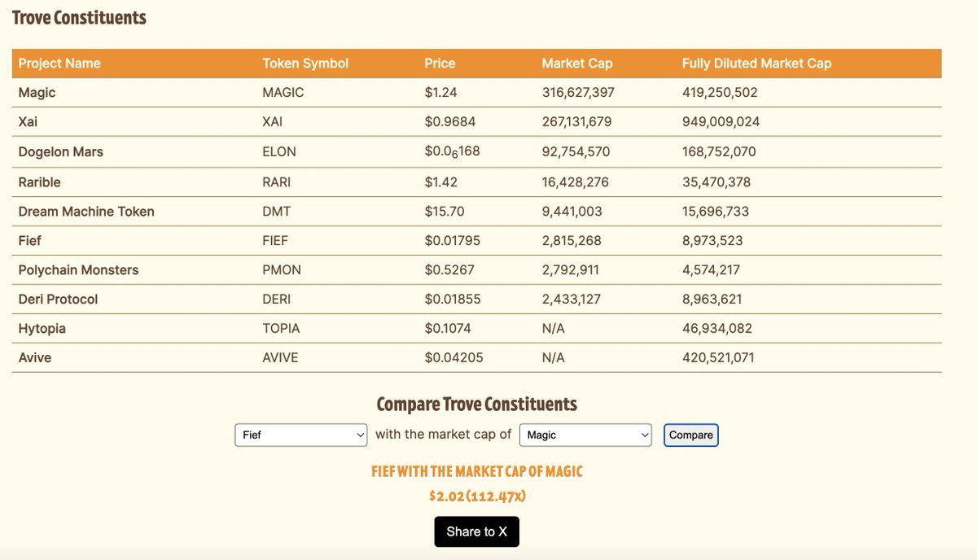Screen dimensions: 977x560
Task: Click the Dream Machine Token name
Action: pyautogui.click(x=86, y=211)
